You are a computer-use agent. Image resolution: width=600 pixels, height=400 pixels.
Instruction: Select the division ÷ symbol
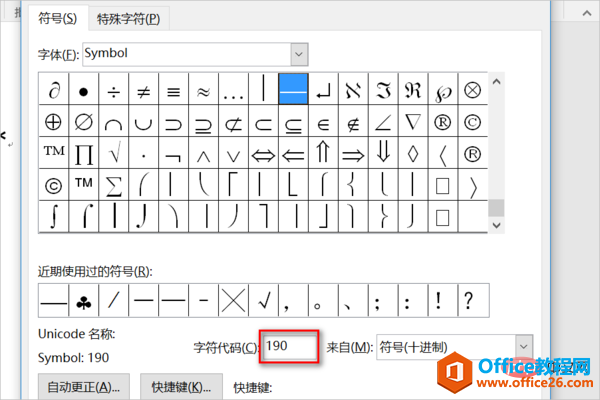click(114, 88)
